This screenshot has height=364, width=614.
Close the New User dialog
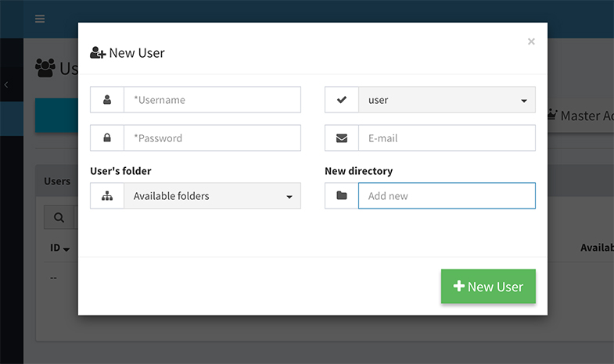pyautogui.click(x=531, y=41)
